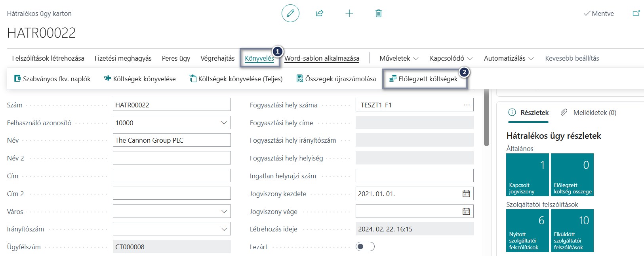Click the Hátralékos ügy részletek heading
The height and width of the screenshot is (256, 644).
[x=554, y=136]
